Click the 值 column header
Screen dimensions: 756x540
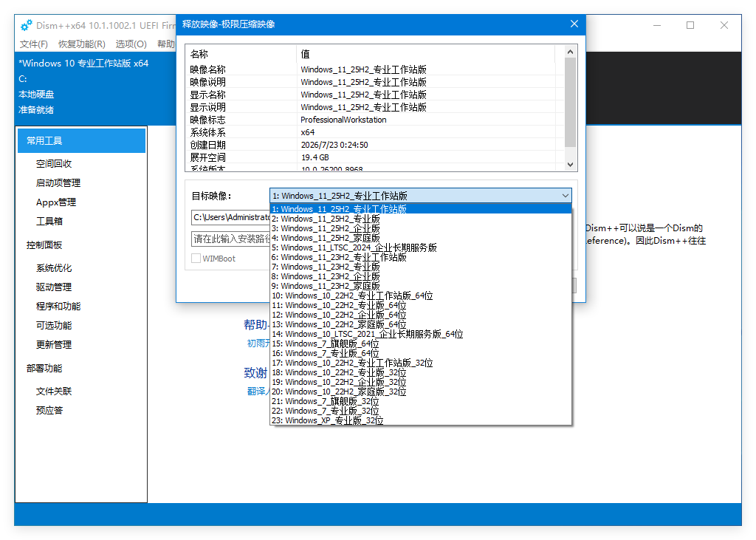coord(426,54)
